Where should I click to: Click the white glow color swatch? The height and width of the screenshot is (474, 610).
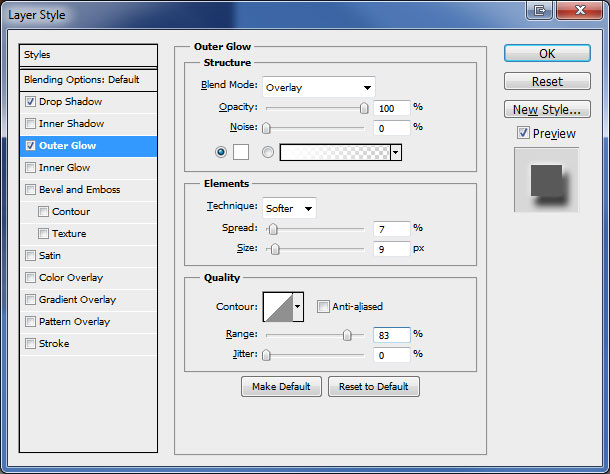pyautogui.click(x=240, y=152)
